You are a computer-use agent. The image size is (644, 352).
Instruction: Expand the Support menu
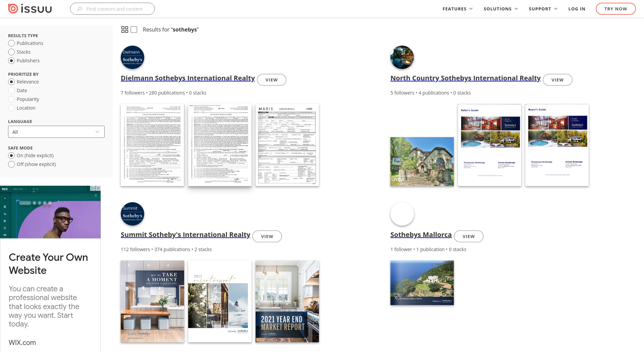pos(543,9)
